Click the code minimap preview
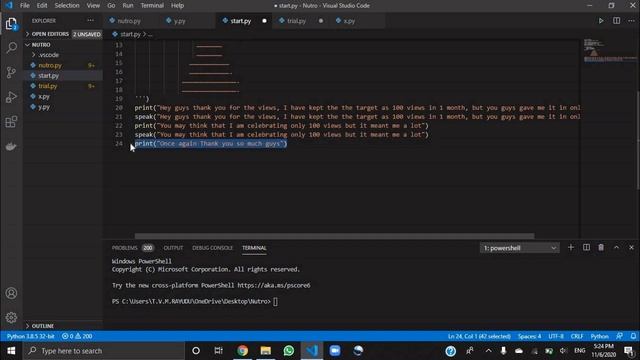Viewport: 640px width, 360px height. click(610, 50)
